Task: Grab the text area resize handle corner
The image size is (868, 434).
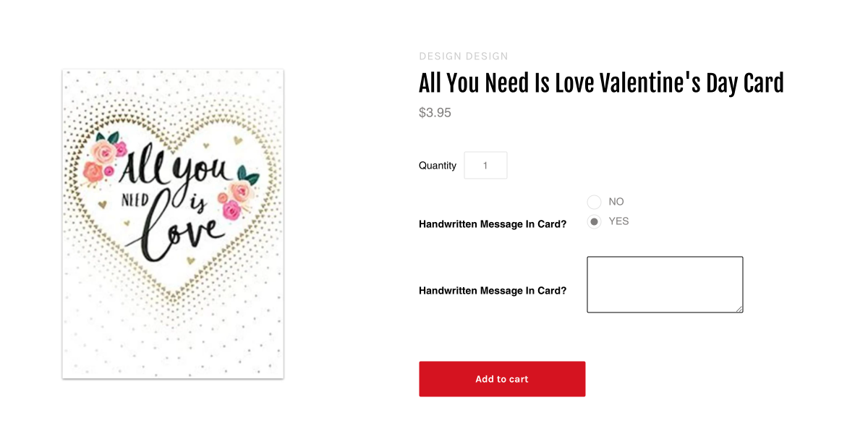Action: coord(739,309)
